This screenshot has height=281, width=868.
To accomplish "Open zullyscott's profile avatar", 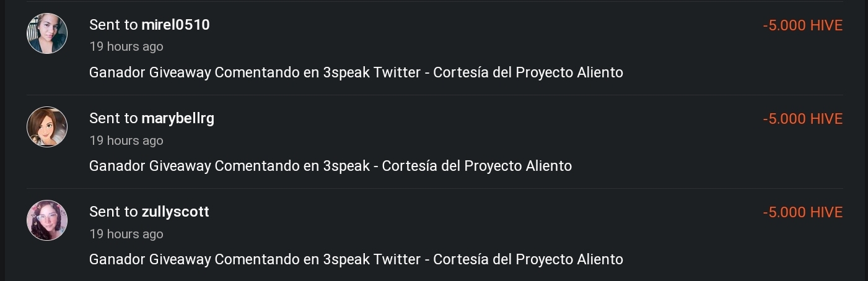I will pos(47,220).
